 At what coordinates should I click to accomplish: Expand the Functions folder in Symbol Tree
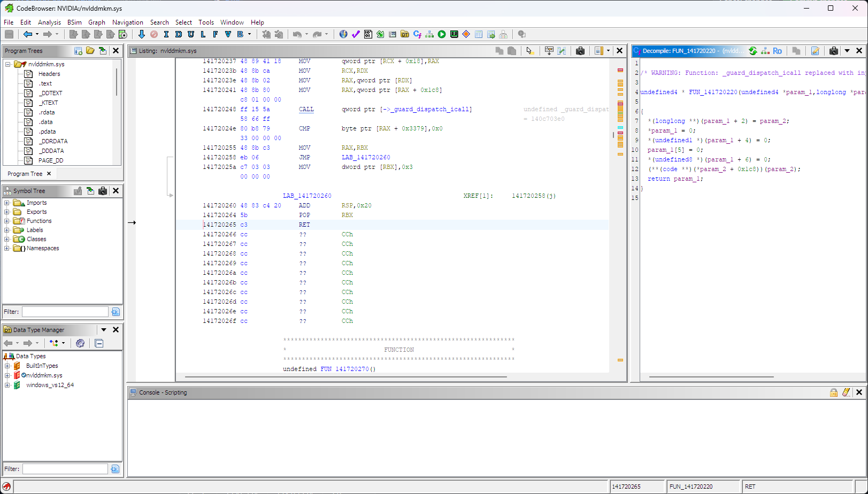[x=7, y=221]
